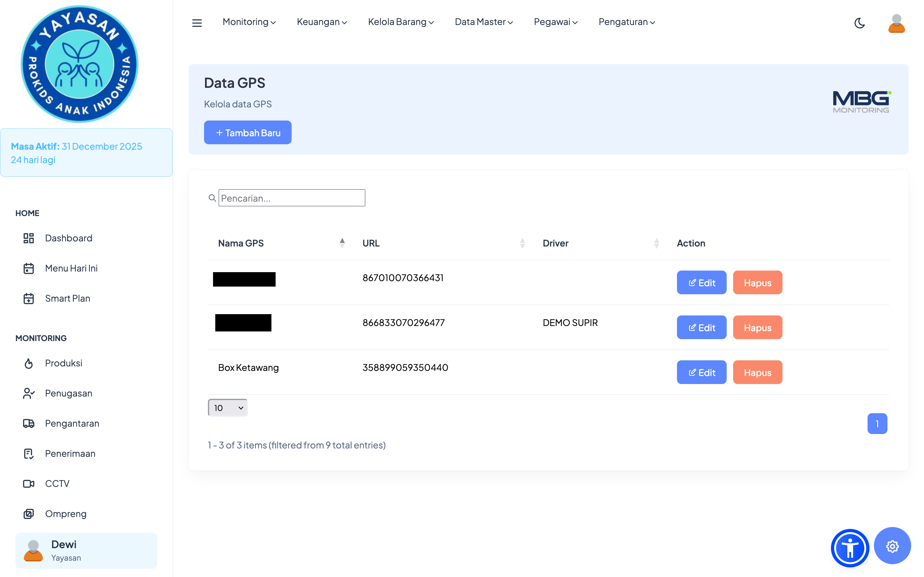The image size is (924, 577).
Task: Toggle dark mode moon icon
Action: click(x=859, y=23)
